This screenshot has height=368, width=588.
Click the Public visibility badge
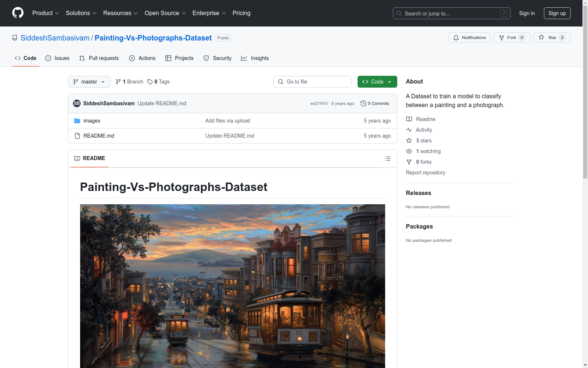pyautogui.click(x=223, y=38)
